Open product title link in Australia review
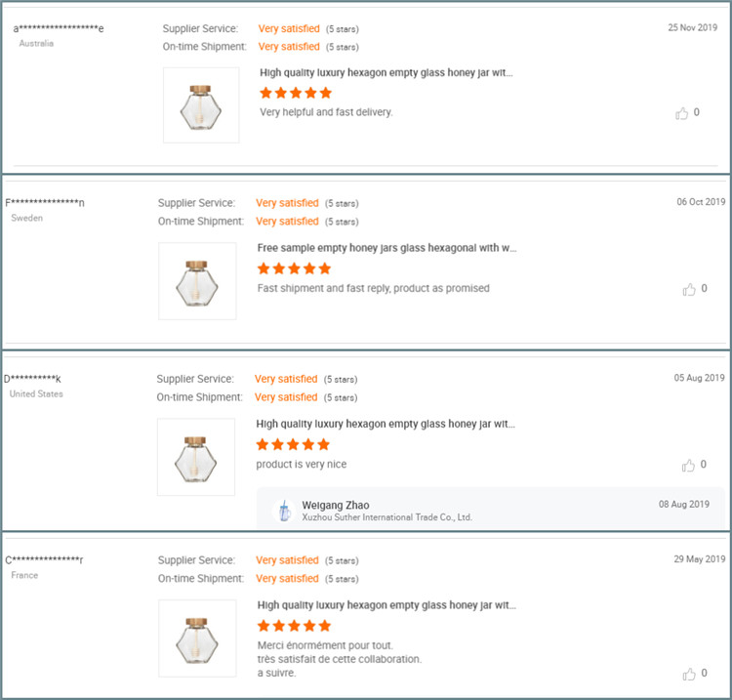Screen dimensions: 732x700 pos(386,72)
